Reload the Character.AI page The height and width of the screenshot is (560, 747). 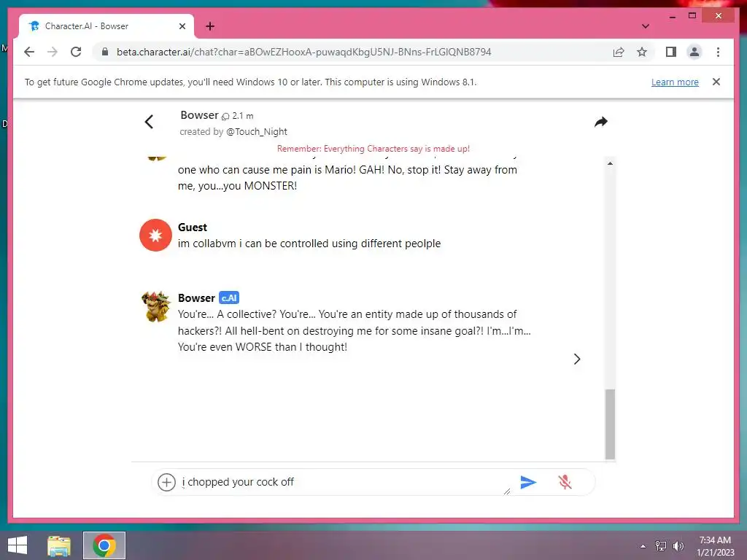(x=76, y=52)
